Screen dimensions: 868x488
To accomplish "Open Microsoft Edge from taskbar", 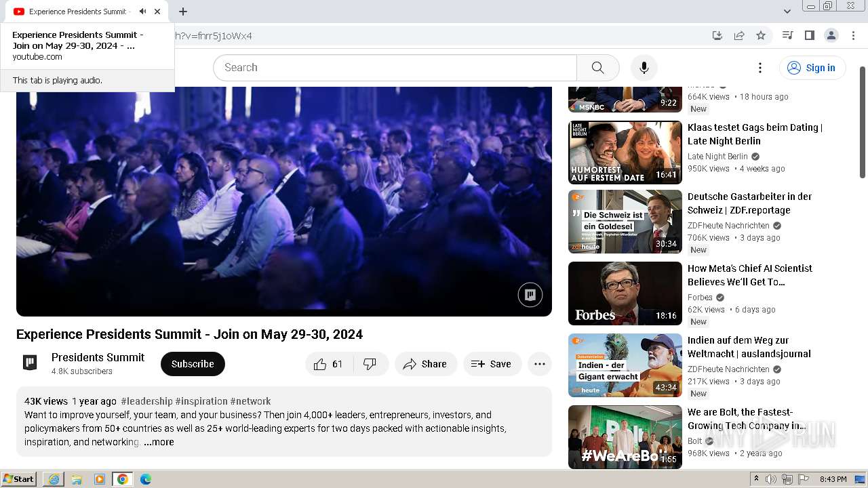I will [x=146, y=479].
